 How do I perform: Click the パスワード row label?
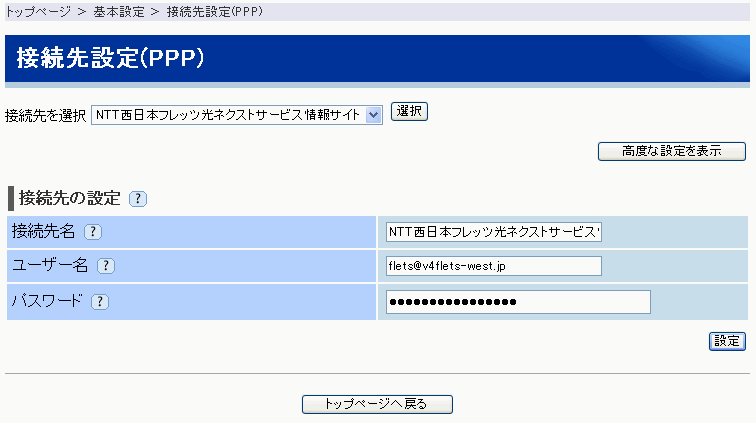(47, 301)
